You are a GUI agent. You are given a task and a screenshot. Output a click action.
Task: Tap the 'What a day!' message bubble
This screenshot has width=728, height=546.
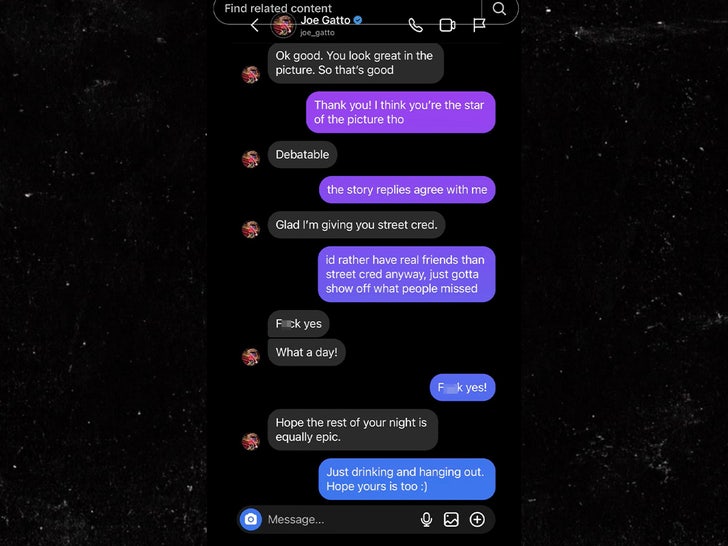coord(306,352)
